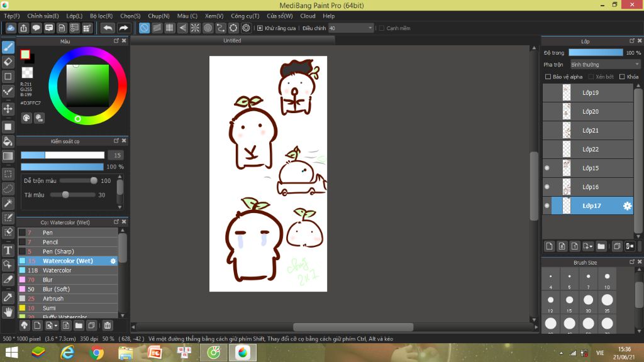Open settings gear for Lớp17 layer

(627, 206)
